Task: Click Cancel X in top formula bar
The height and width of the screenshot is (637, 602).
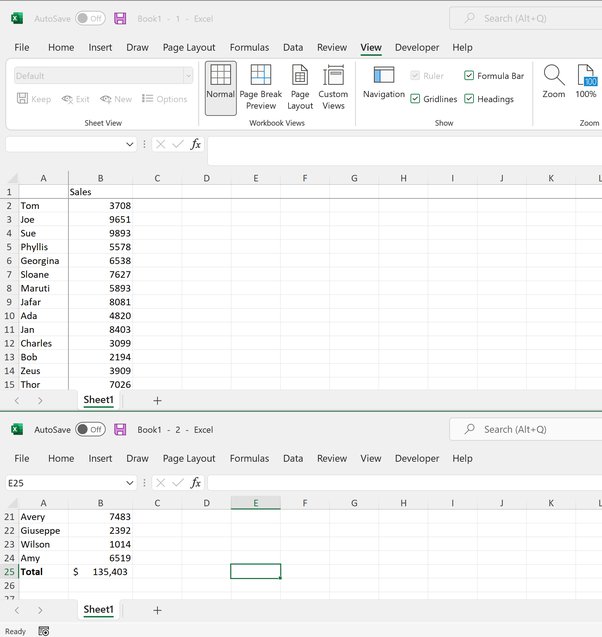Action: point(160,144)
